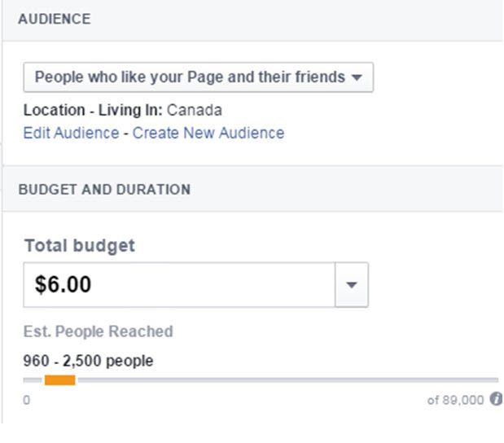Image resolution: width=504 pixels, height=443 pixels.
Task: Click the dash between the audience links
Action: click(126, 134)
